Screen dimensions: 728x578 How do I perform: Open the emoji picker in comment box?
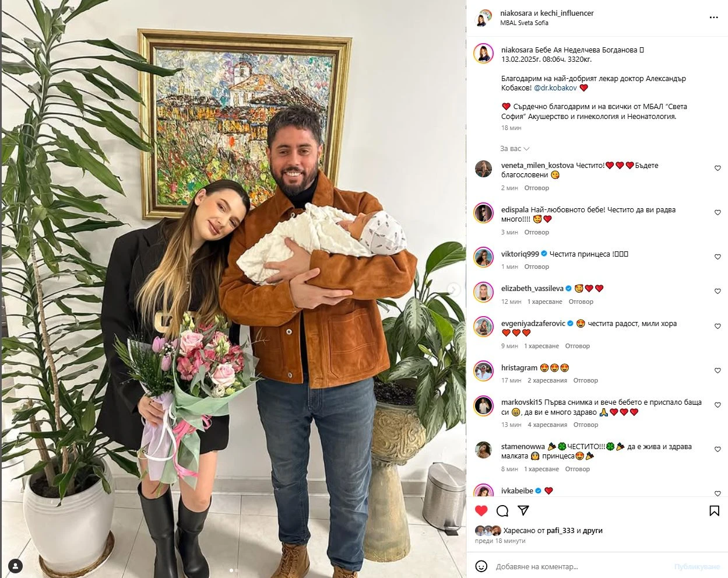coord(481,566)
